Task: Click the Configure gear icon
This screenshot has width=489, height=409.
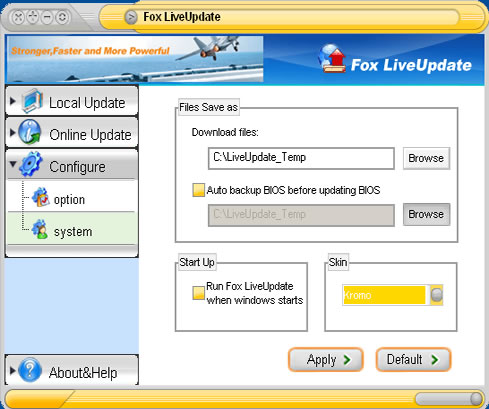Action: [x=31, y=164]
